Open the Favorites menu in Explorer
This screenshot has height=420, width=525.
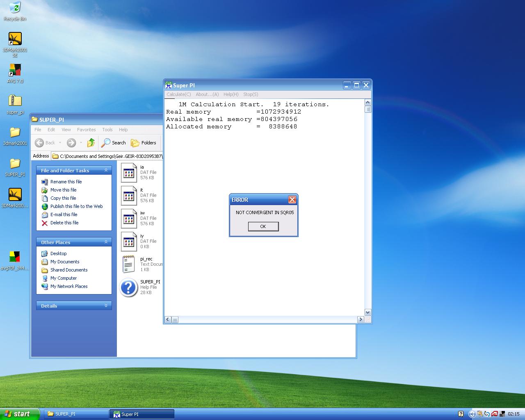[87, 130]
